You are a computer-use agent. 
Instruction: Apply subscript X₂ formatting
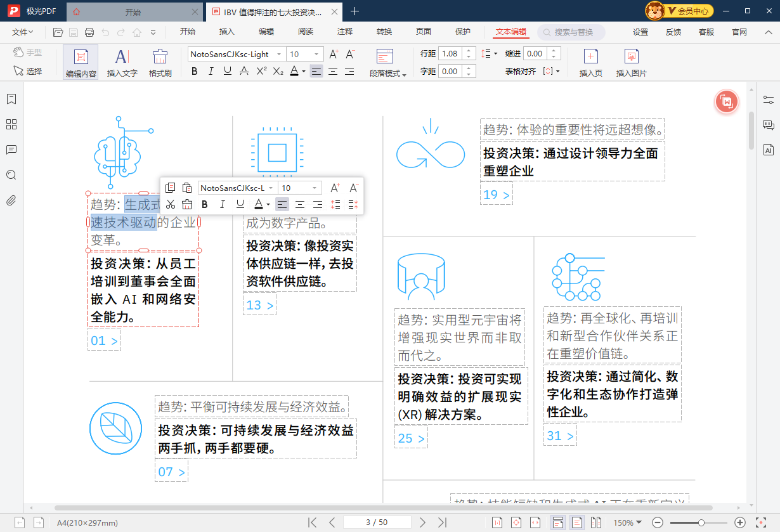pyautogui.click(x=278, y=71)
